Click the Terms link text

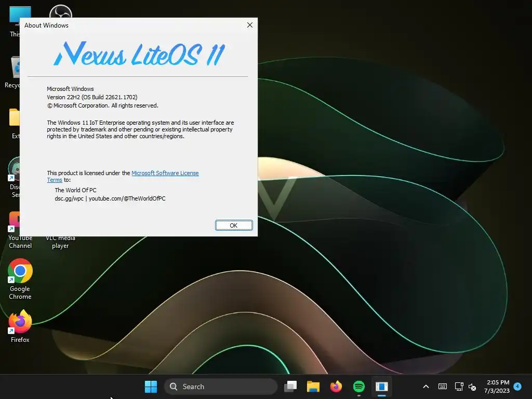click(x=54, y=180)
